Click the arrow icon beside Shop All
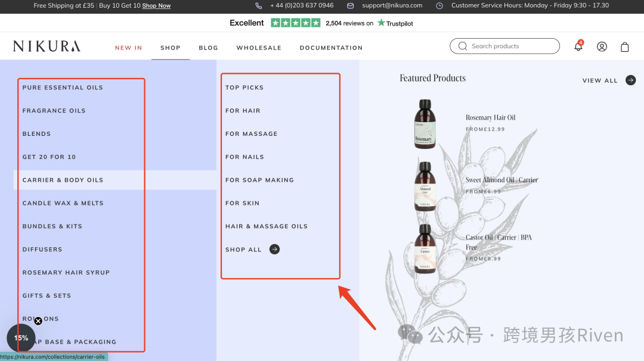 tap(274, 249)
